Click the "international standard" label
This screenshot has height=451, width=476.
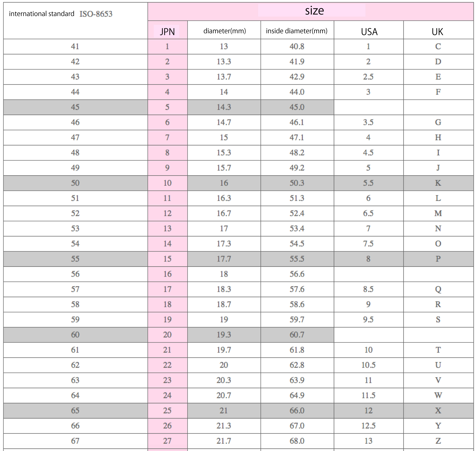(x=42, y=14)
